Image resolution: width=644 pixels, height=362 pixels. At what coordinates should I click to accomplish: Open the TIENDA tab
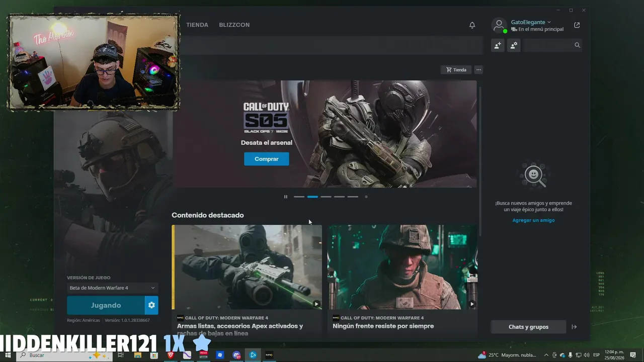click(x=197, y=25)
